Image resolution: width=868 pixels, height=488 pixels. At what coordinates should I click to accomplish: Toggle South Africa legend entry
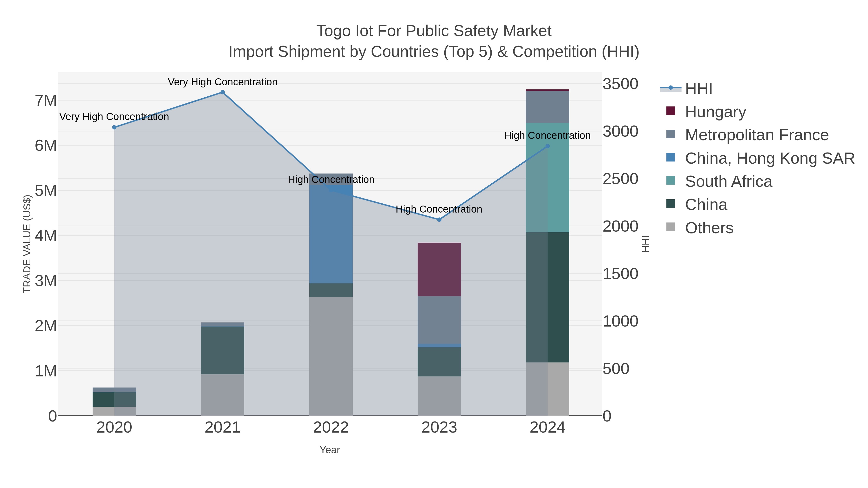click(x=719, y=181)
